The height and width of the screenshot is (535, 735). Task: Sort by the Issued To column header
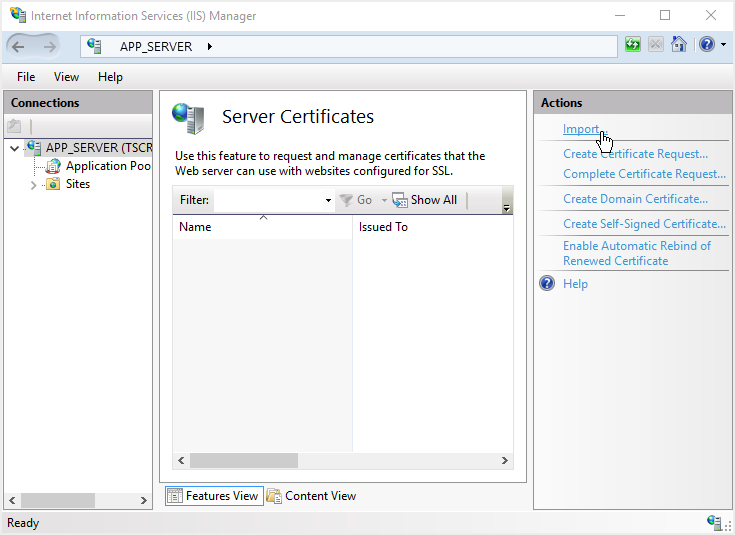tap(432, 227)
